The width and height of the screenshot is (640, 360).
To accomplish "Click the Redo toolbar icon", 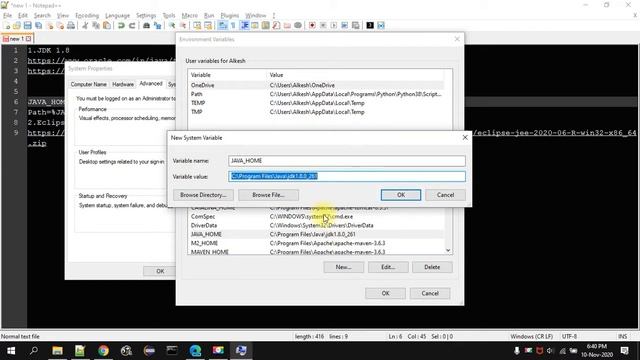I will 132,25.
